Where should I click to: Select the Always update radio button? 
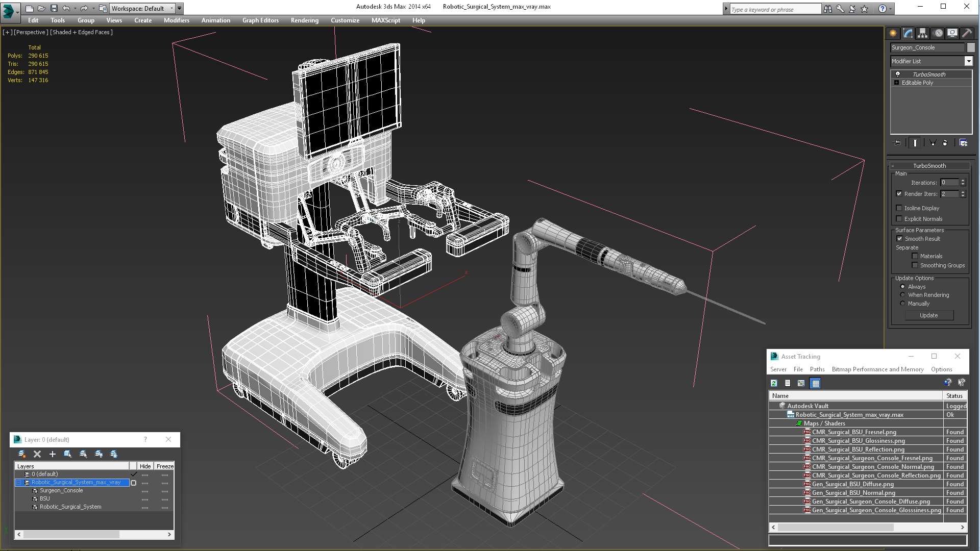click(902, 287)
